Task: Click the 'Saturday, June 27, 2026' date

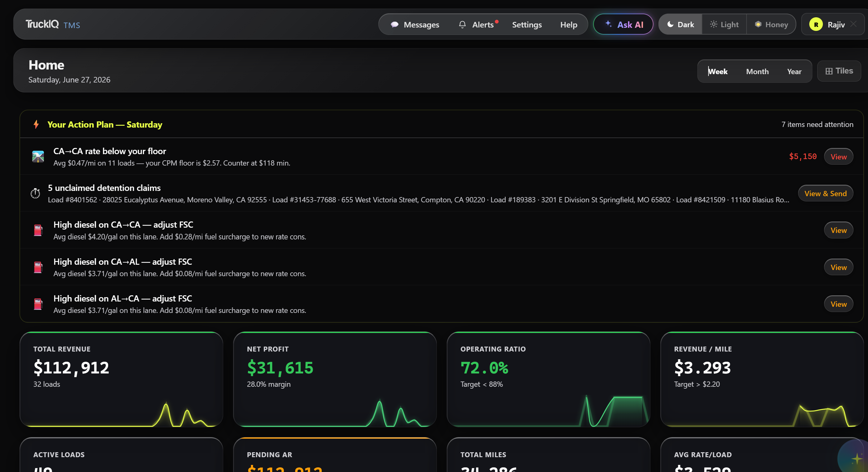Action: coord(70,80)
